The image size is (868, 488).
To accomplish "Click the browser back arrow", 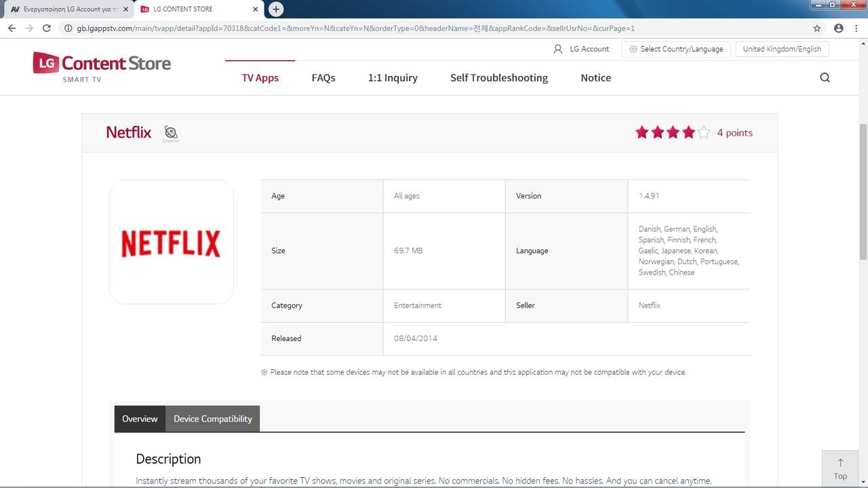I will click(x=12, y=28).
